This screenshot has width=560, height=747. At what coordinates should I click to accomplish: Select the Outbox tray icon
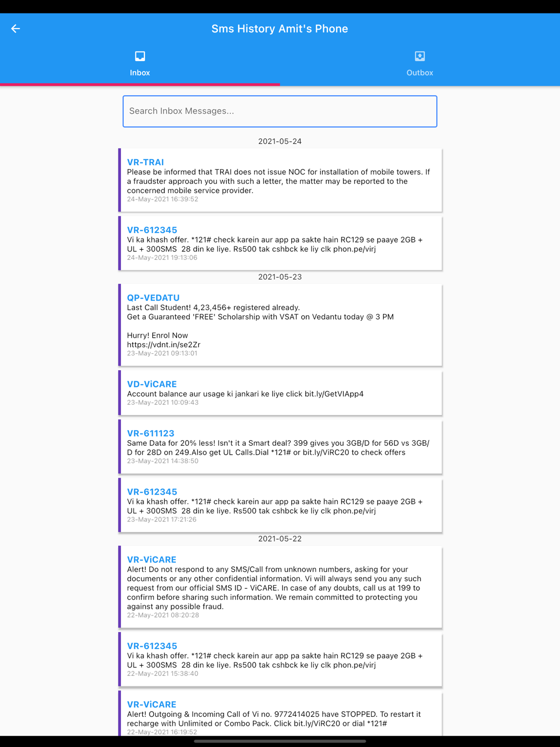point(420,56)
